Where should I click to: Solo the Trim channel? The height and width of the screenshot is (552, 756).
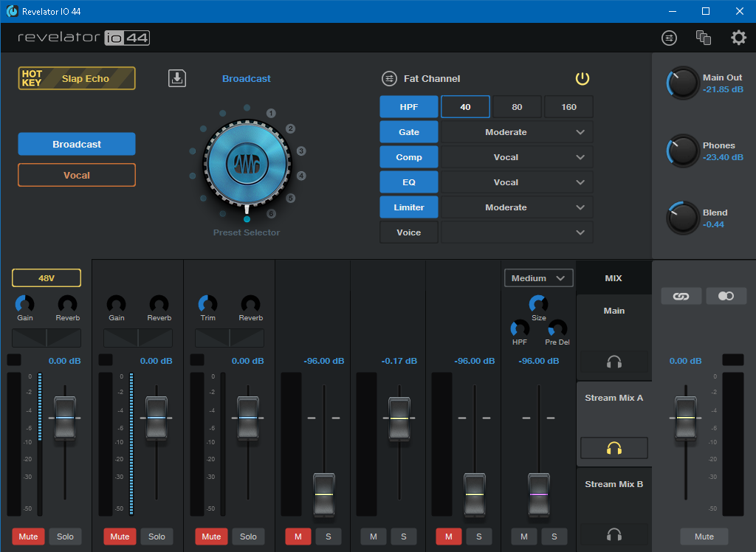coord(248,537)
